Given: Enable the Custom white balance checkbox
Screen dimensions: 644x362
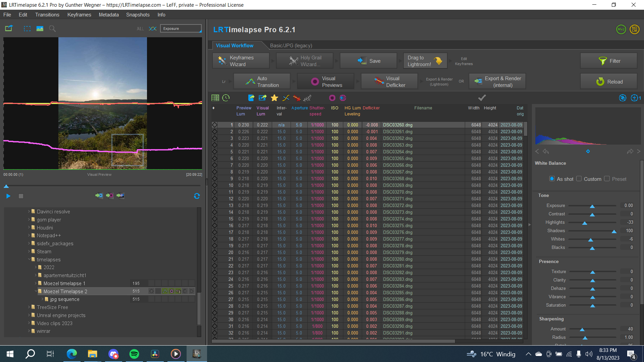Looking at the screenshot, I should (x=579, y=179).
